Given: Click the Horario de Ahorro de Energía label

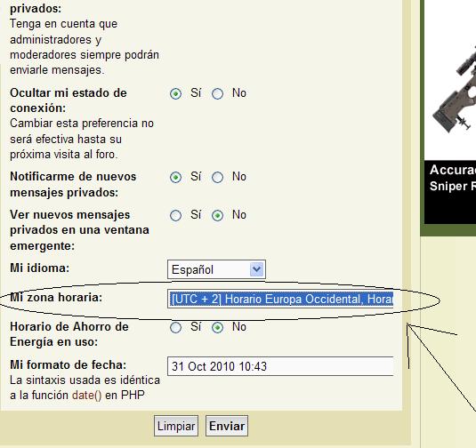Looking at the screenshot, I should 69,334.
